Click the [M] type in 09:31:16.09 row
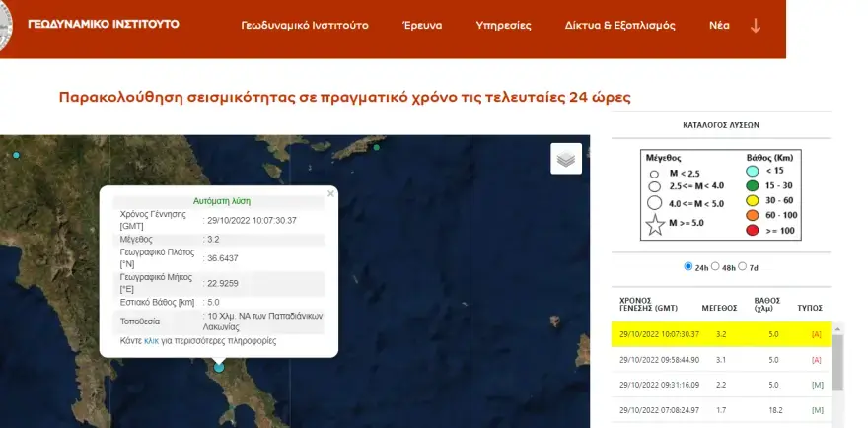This screenshot has width=868, height=428. [x=817, y=385]
